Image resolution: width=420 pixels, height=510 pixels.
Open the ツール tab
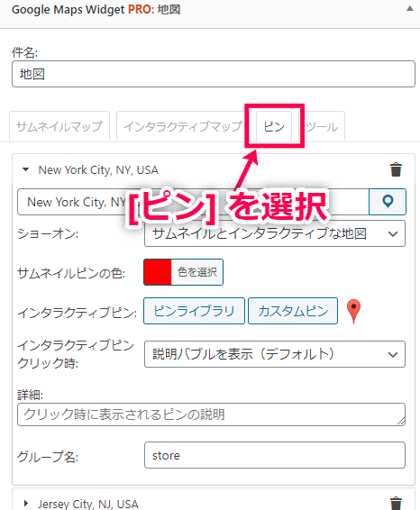click(322, 126)
